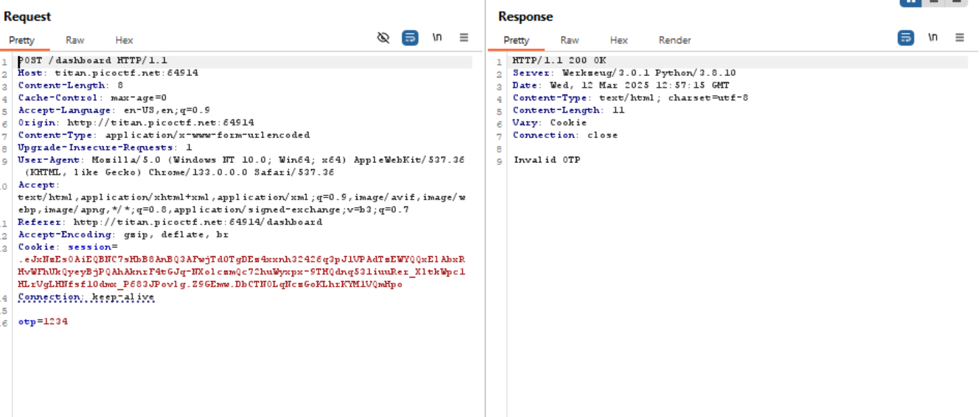Select the Response Pretty tab
This screenshot has width=980, height=417.
pyautogui.click(x=516, y=40)
